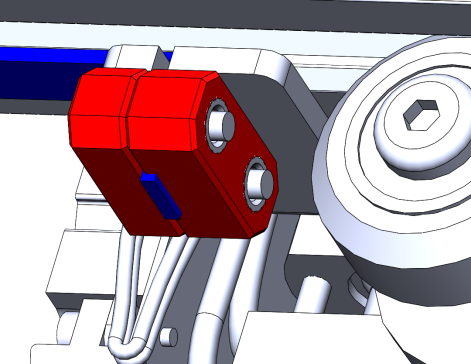Viewport: 471px width, 364px height.
Task: Click the hex socket on the round pulley
Action: (x=421, y=115)
